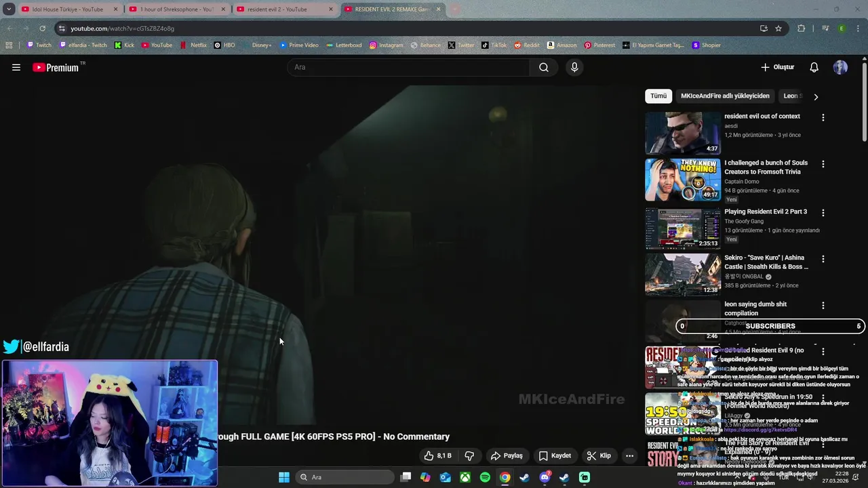Open aesdi channel name link

point(731,126)
